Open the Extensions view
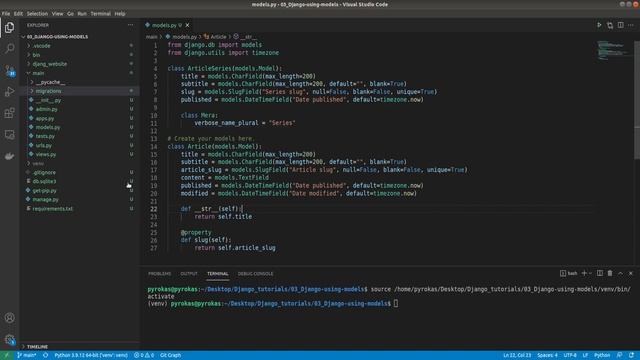The image size is (640, 360). pyautogui.click(x=9, y=113)
